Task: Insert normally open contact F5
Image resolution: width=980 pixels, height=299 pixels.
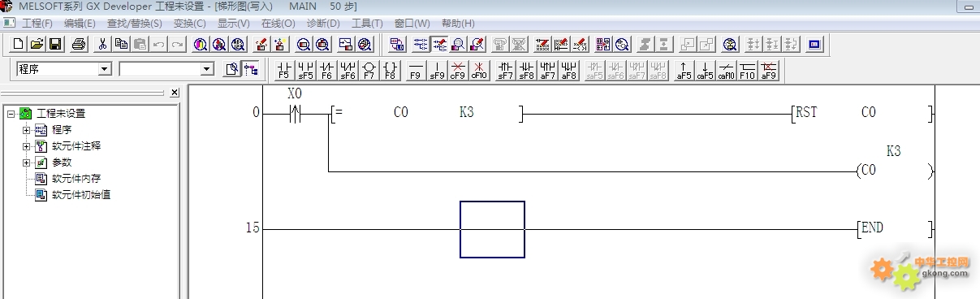Action: point(283,70)
